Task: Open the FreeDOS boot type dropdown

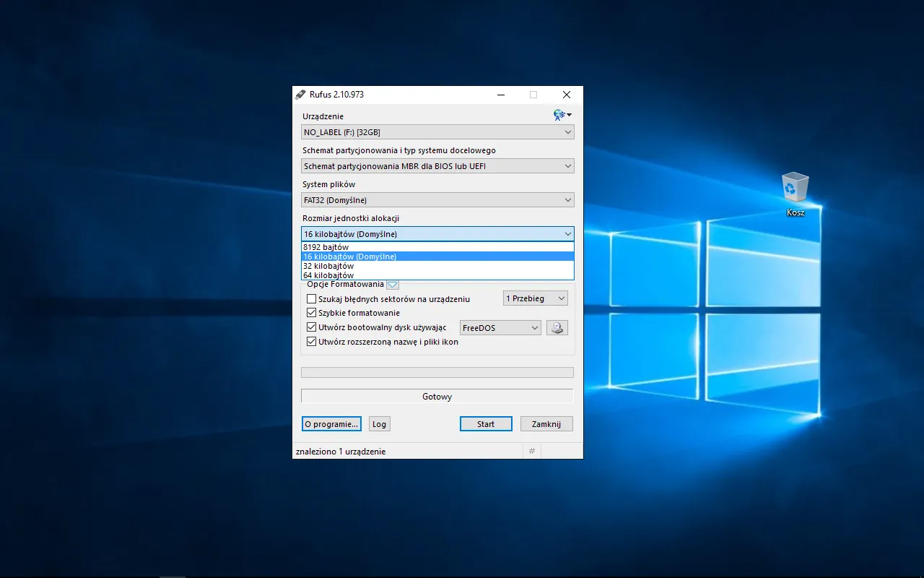Action: coord(500,328)
